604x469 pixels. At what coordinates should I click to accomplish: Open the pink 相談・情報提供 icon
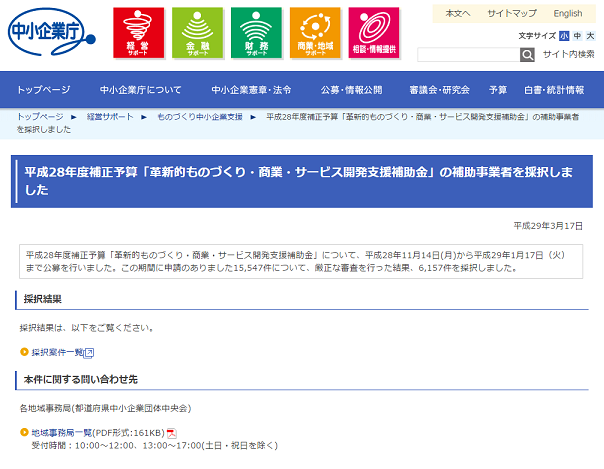374,33
